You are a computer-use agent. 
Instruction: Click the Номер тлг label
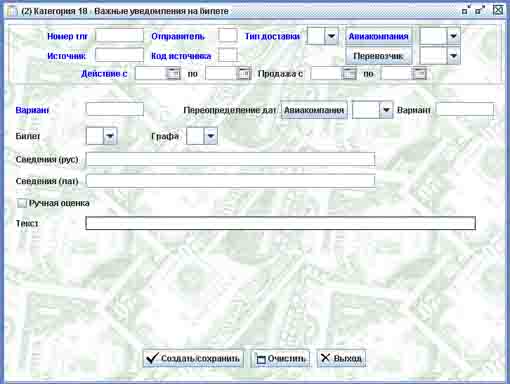pyautogui.click(x=67, y=36)
